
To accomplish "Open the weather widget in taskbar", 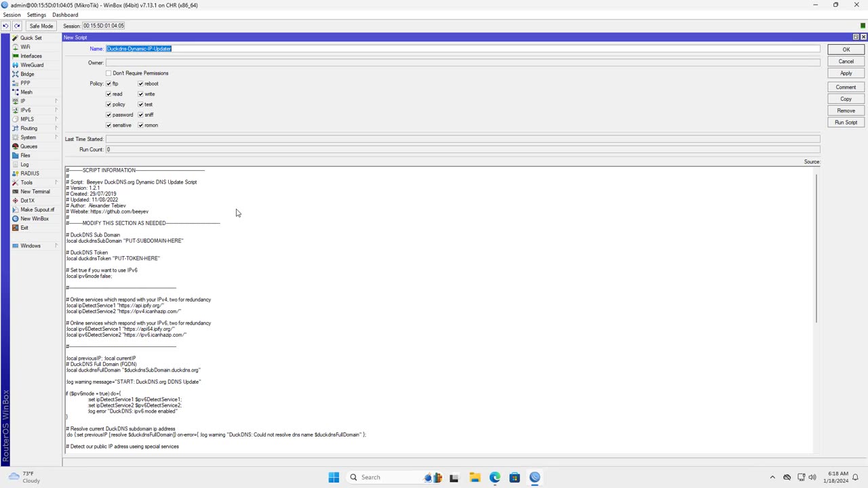I will (26, 477).
